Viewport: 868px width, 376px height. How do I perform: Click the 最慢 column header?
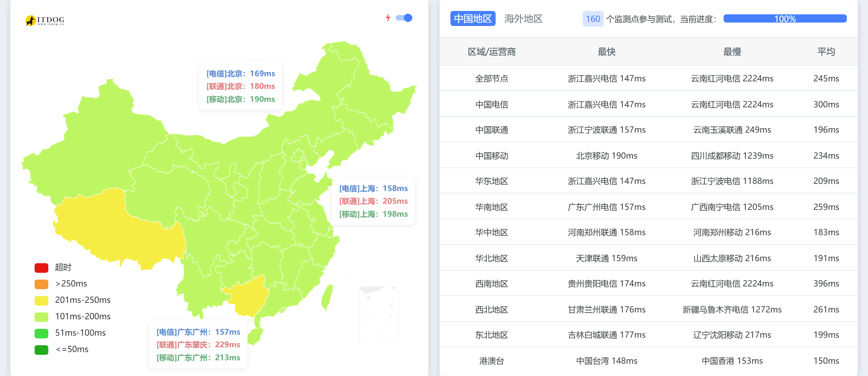(732, 52)
